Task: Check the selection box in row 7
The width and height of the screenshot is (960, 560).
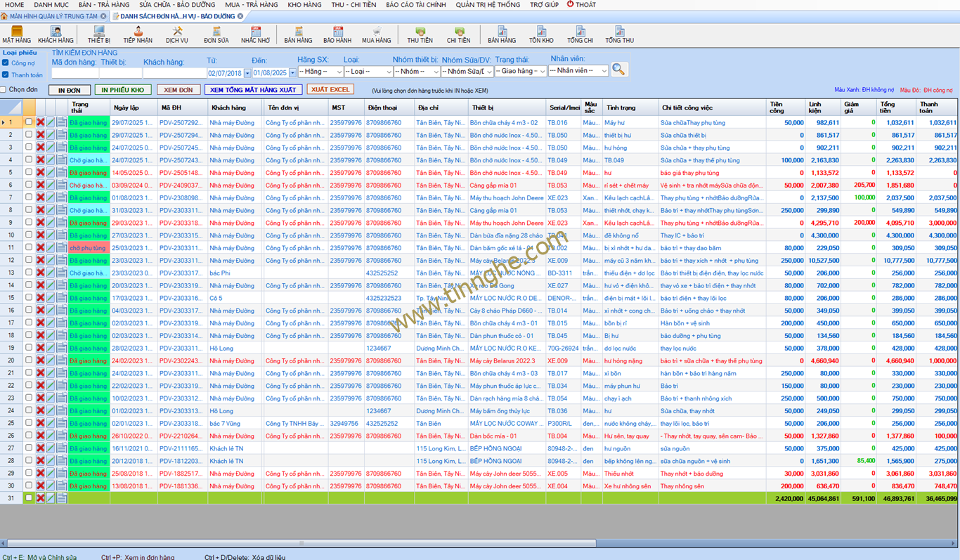Action: (29, 197)
